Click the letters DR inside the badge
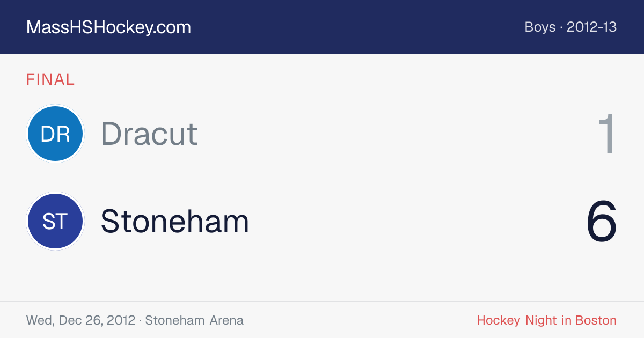The image size is (644, 338). pos(55,134)
